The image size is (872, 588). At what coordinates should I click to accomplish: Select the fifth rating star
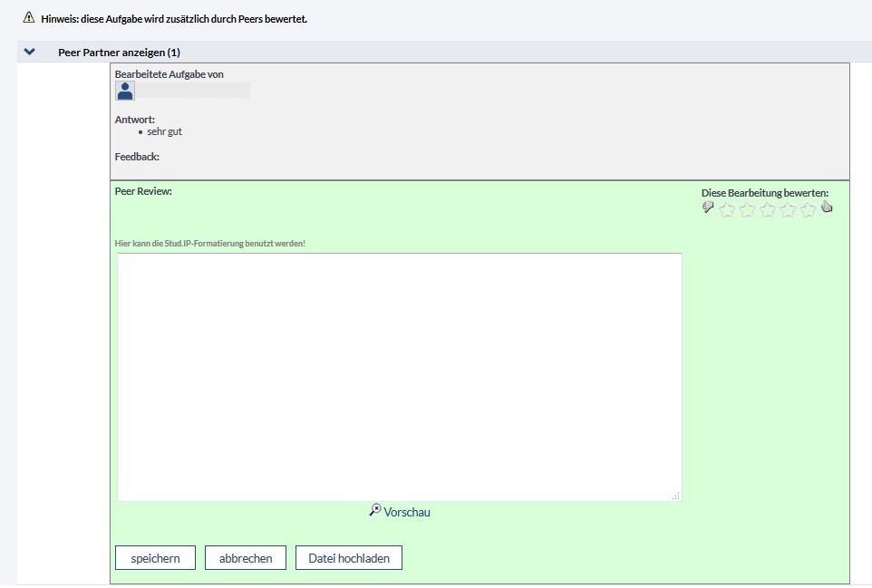pyautogui.click(x=808, y=210)
